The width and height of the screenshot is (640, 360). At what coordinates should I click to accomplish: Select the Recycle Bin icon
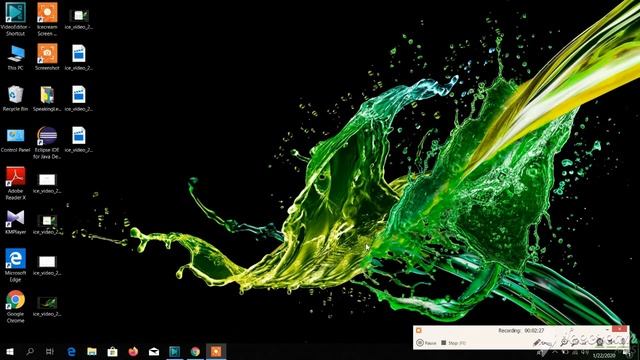point(16,98)
